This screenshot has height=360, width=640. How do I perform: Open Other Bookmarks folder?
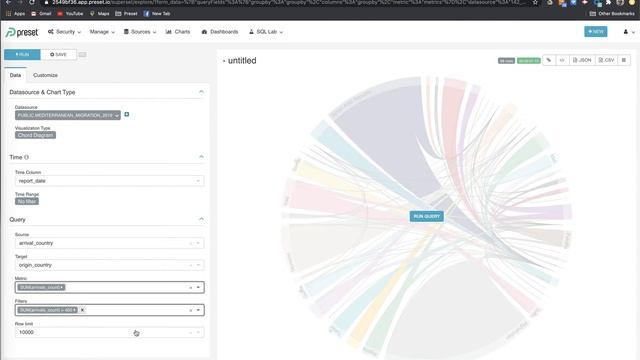point(612,13)
